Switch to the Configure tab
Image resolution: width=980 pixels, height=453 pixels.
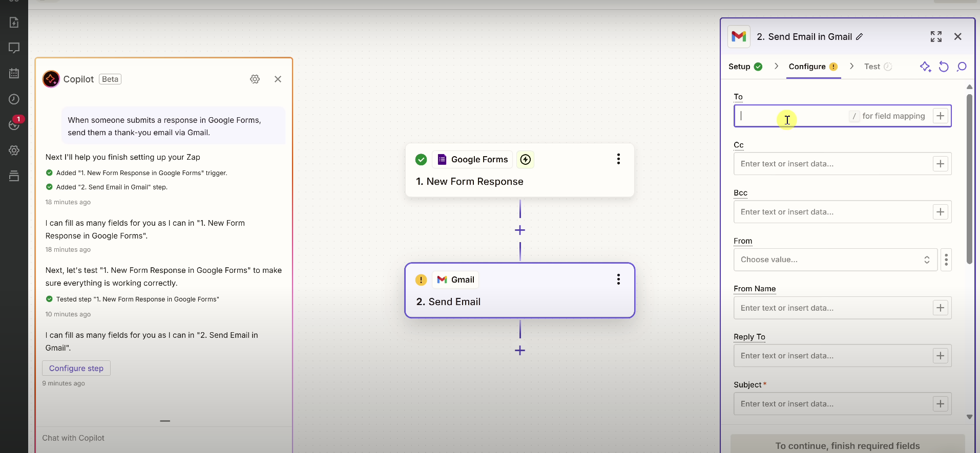point(813,67)
